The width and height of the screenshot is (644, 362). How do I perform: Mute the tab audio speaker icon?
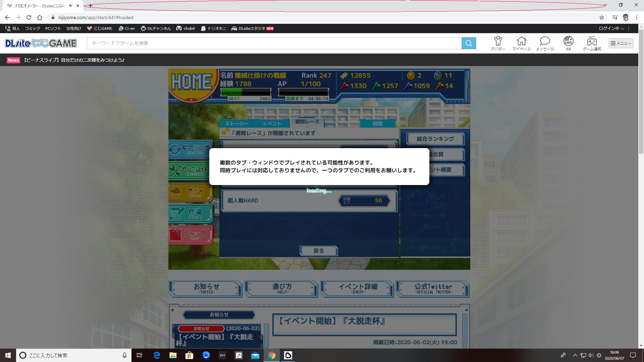click(71, 6)
